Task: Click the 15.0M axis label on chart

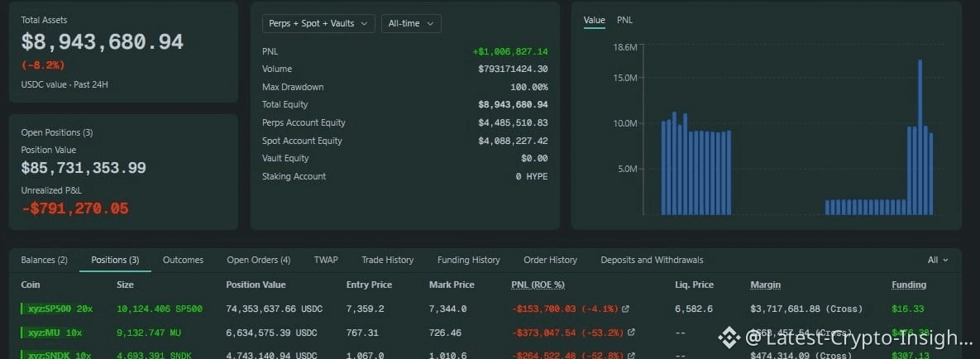Action: pyautogui.click(x=624, y=79)
